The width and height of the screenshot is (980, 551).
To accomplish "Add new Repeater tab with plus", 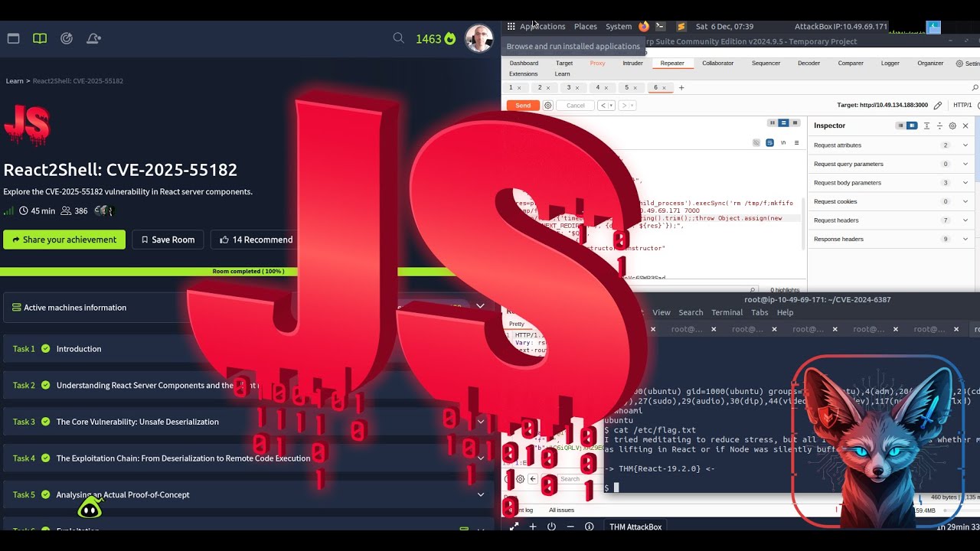I will [x=681, y=87].
